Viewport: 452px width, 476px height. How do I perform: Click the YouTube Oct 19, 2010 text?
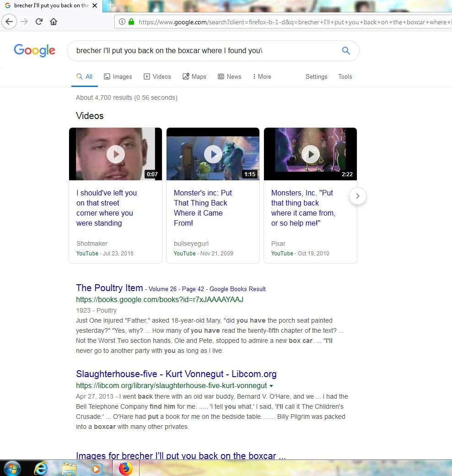pos(300,253)
